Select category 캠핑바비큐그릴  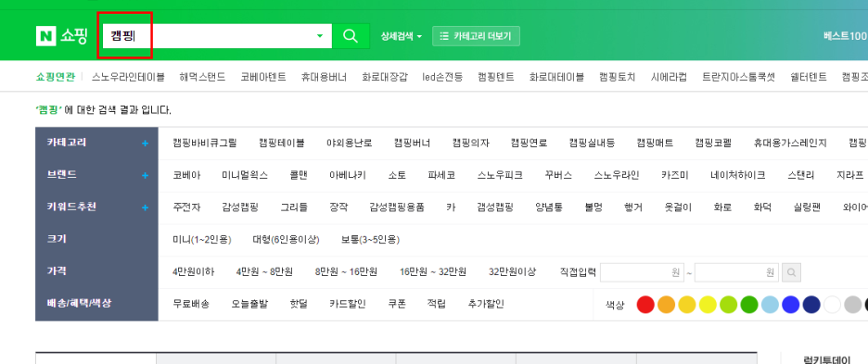[205, 144]
